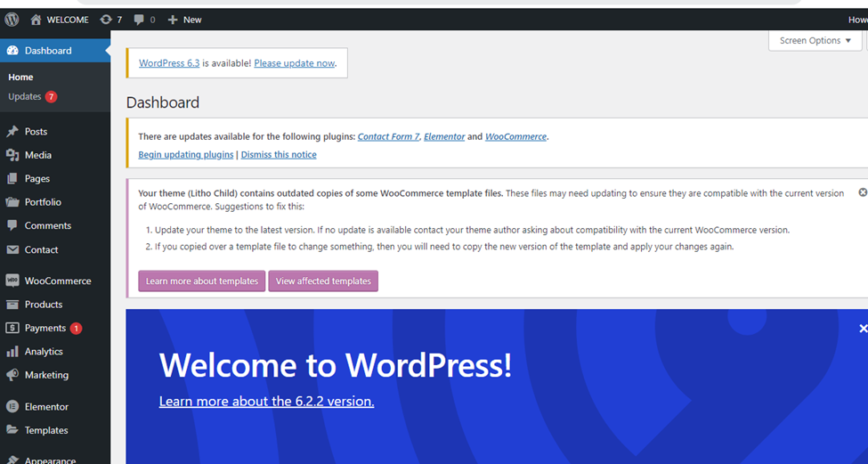Click the Templates folder icon
Viewport: 868px width, 464px height.
point(12,430)
